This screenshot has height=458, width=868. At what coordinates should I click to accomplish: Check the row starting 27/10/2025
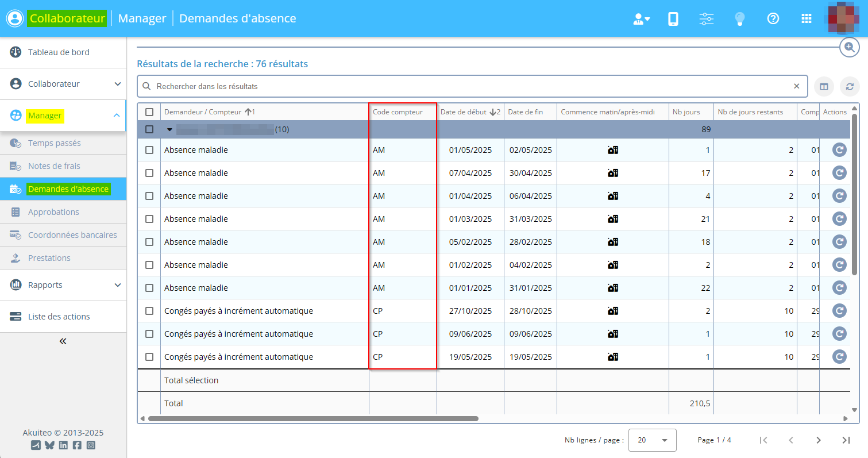[149, 311]
